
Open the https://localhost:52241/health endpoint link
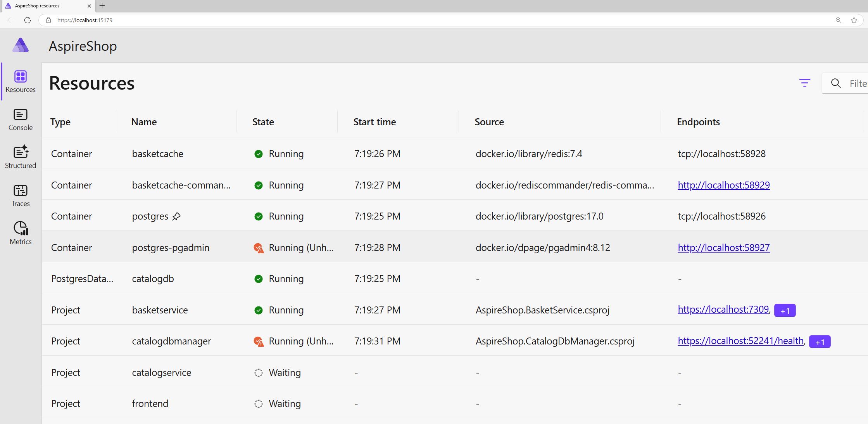740,341
